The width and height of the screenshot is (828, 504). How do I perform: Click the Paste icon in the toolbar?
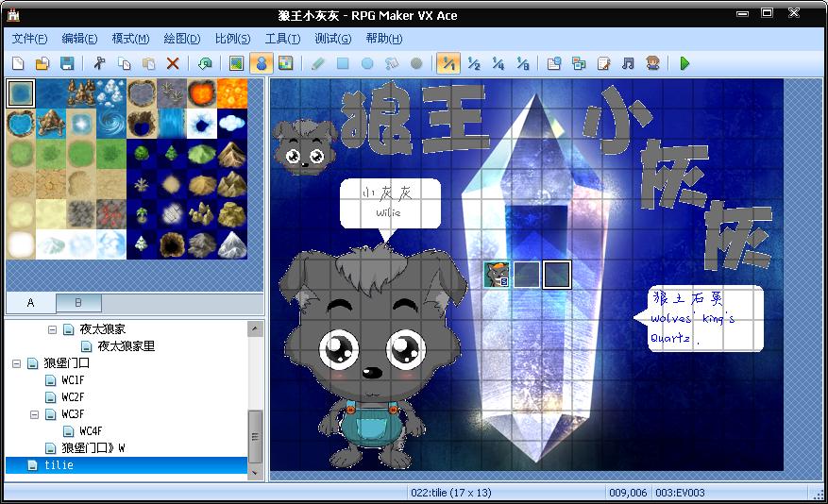(148, 63)
